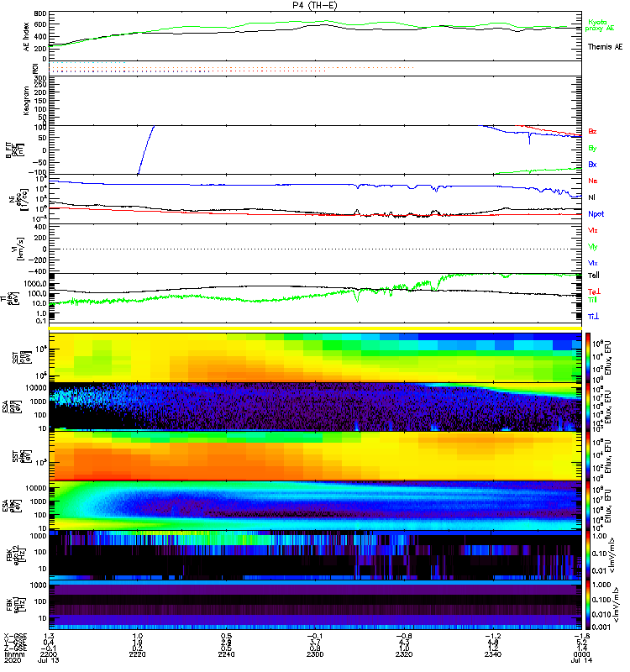Click the FBK scm1 wave spectrogram
This screenshot has height=672, width=630.
(x=315, y=605)
